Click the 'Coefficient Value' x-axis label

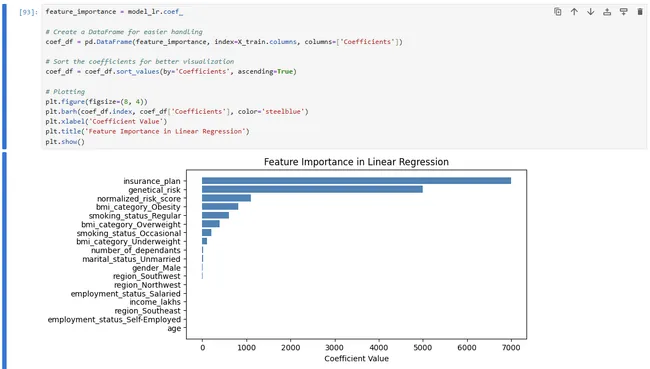point(356,358)
